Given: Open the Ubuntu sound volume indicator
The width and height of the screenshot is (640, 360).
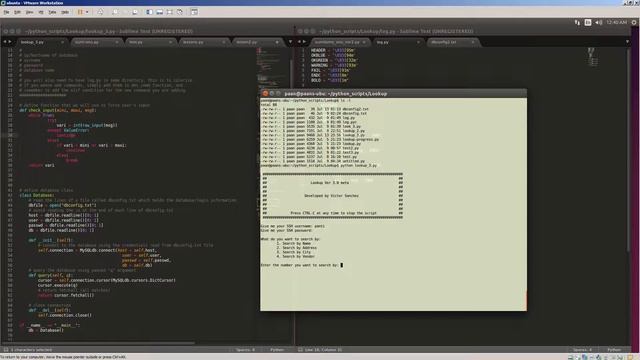Looking at the screenshot, I should pos(598,22).
